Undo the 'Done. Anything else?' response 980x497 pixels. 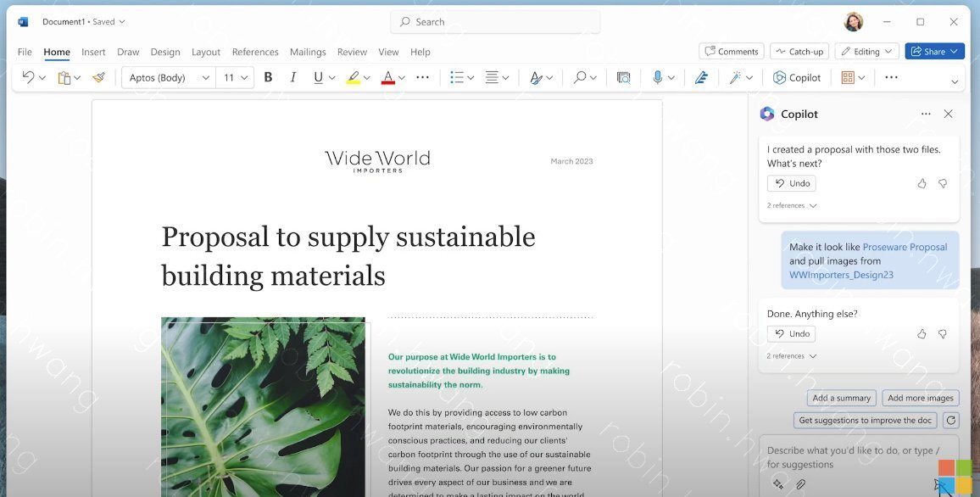[791, 334]
